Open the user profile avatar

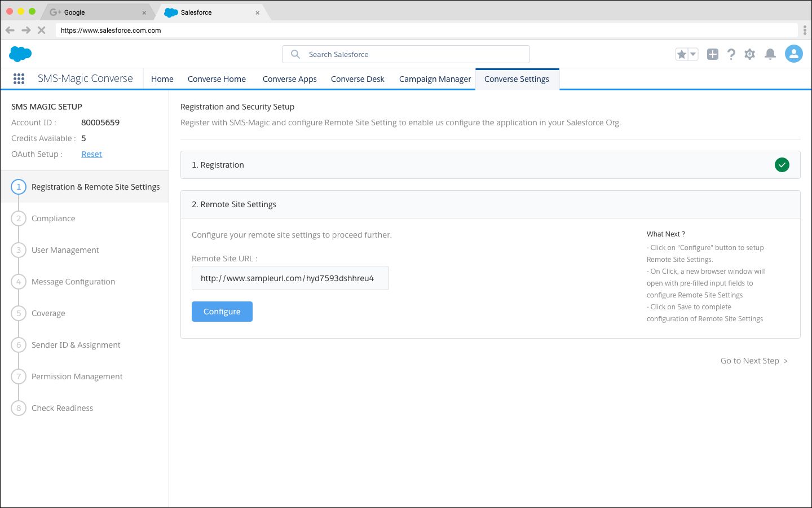coord(794,54)
